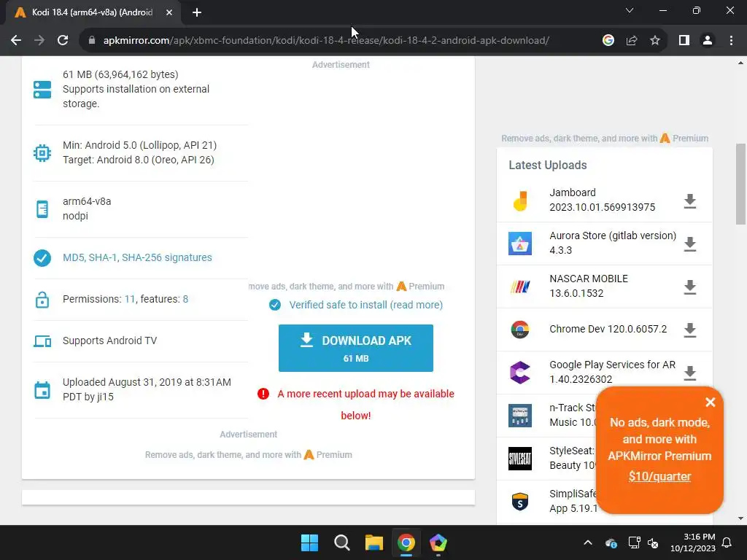Click the NASCAR MOBILE download arrow icon

click(x=690, y=287)
